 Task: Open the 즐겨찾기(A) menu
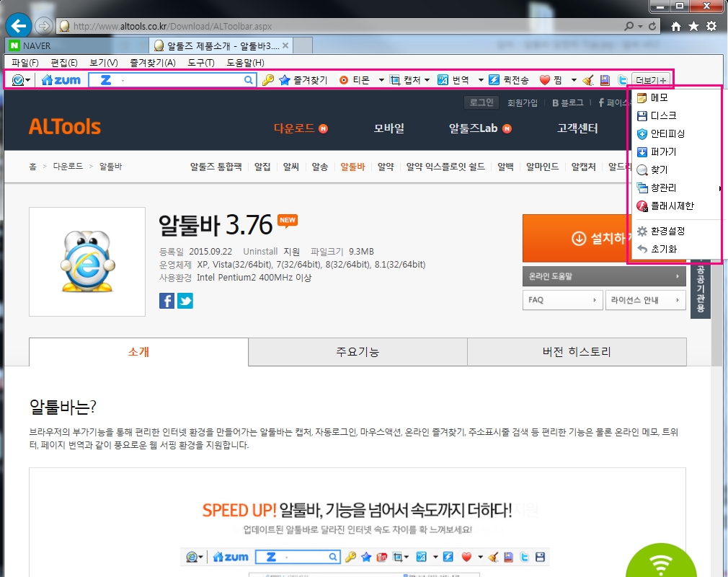153,62
